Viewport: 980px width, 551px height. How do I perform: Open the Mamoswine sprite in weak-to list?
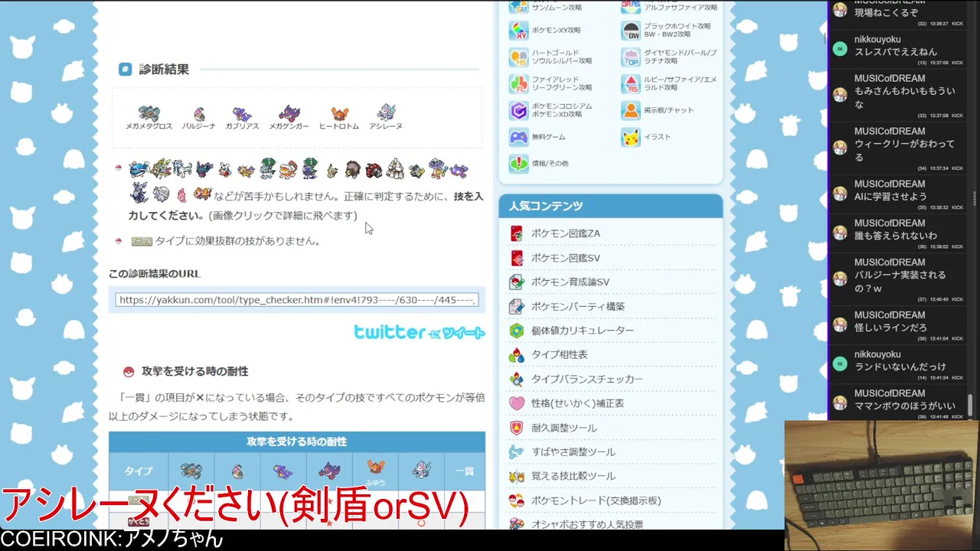coord(353,170)
